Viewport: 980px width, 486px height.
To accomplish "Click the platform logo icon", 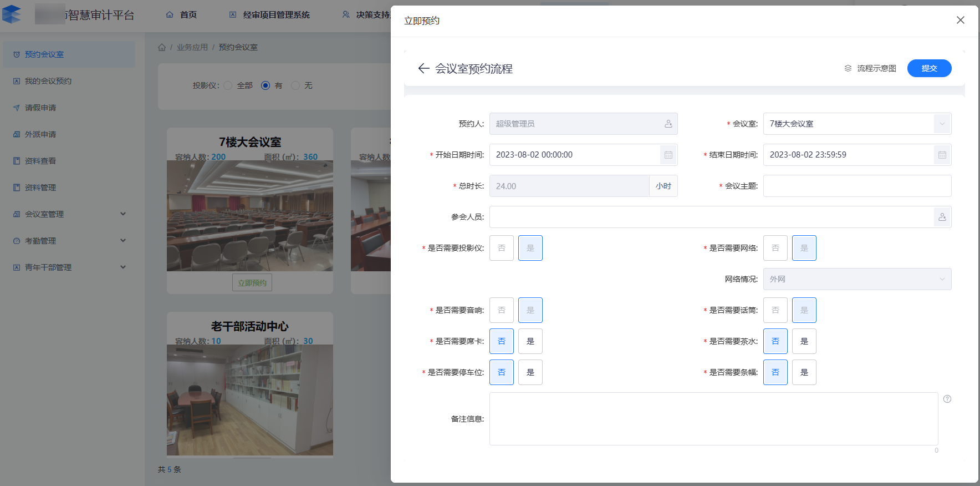I will pyautogui.click(x=12, y=14).
